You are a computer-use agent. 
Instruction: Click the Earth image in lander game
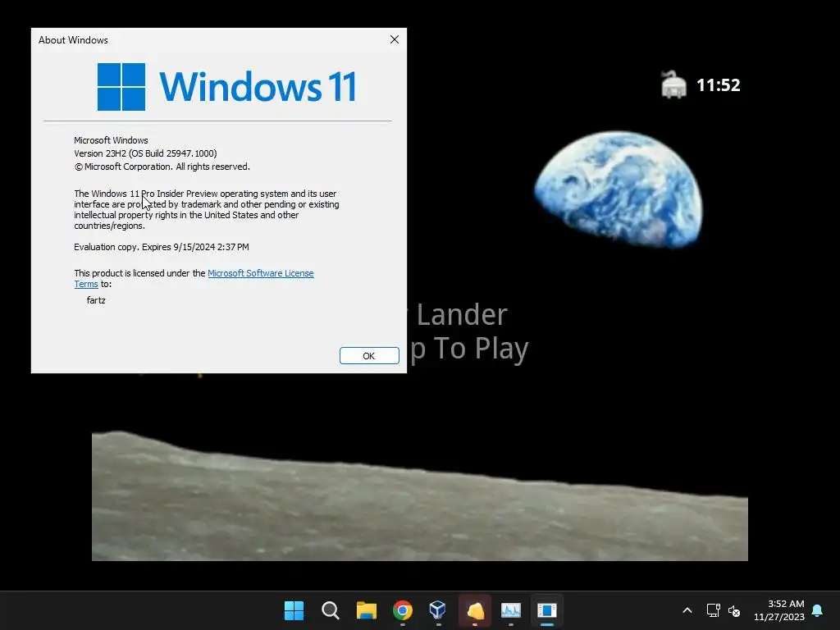coord(619,189)
